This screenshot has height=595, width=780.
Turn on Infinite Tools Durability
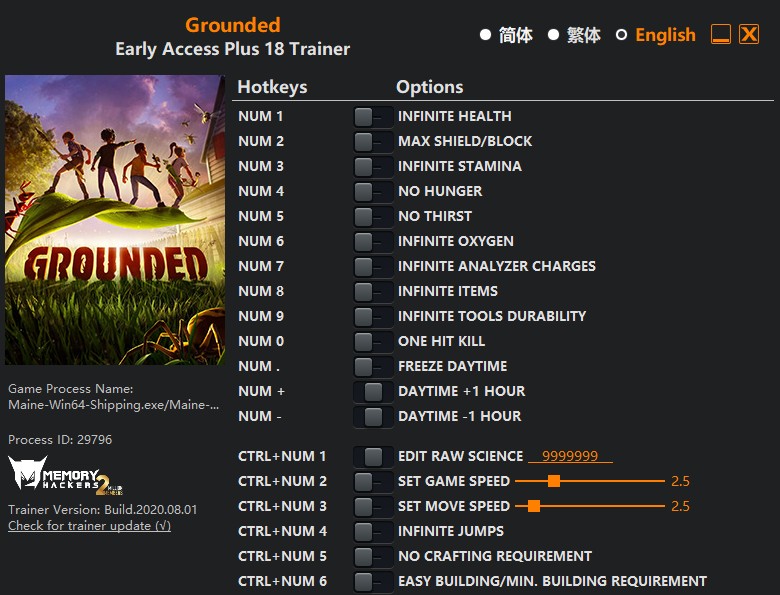coord(373,317)
